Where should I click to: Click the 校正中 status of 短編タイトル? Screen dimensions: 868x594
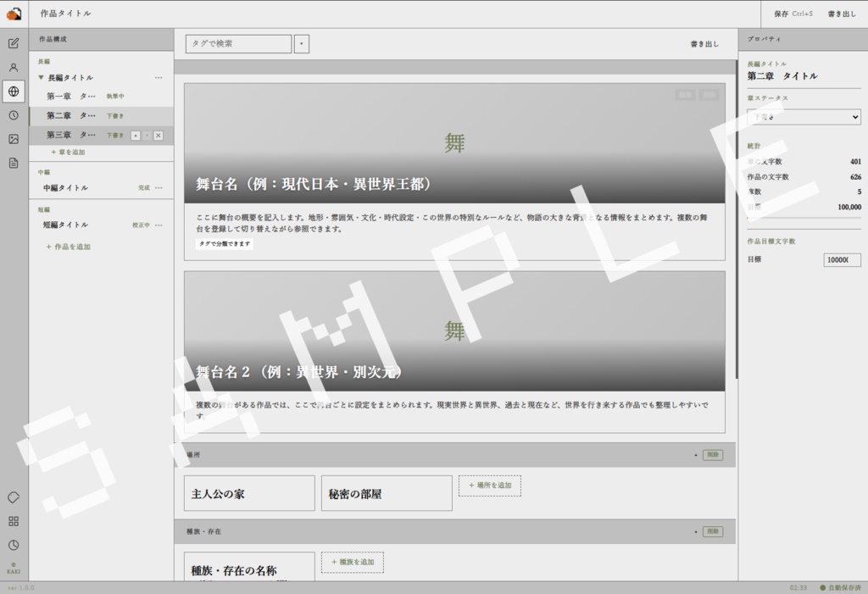141,225
